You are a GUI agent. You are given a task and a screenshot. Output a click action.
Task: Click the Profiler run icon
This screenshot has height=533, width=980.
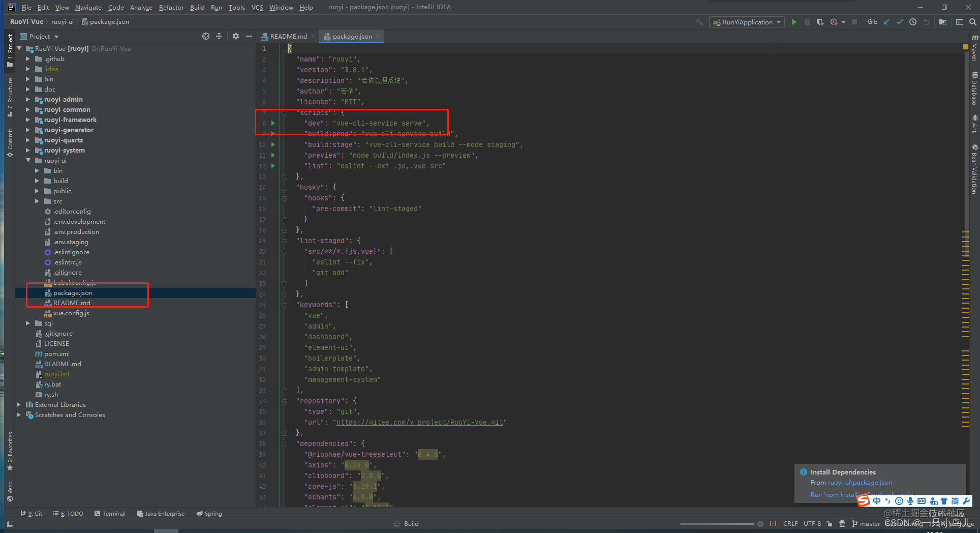tap(834, 22)
